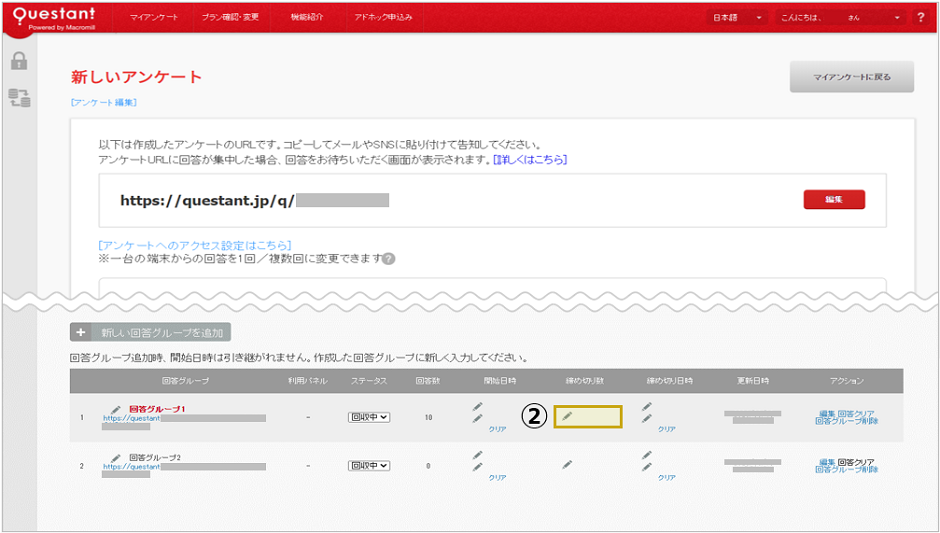Open アドホック申込み menu
This screenshot has height=533, width=940.
pyautogui.click(x=383, y=17)
